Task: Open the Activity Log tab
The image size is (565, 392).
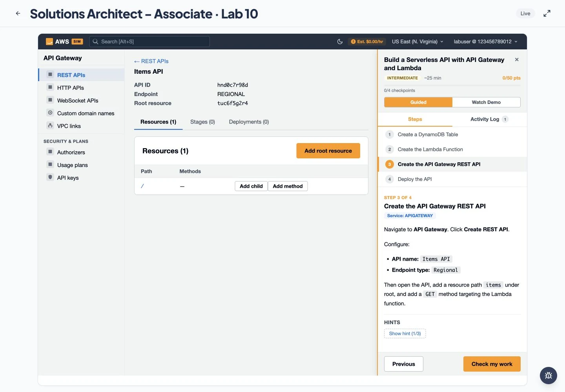Action: [489, 119]
